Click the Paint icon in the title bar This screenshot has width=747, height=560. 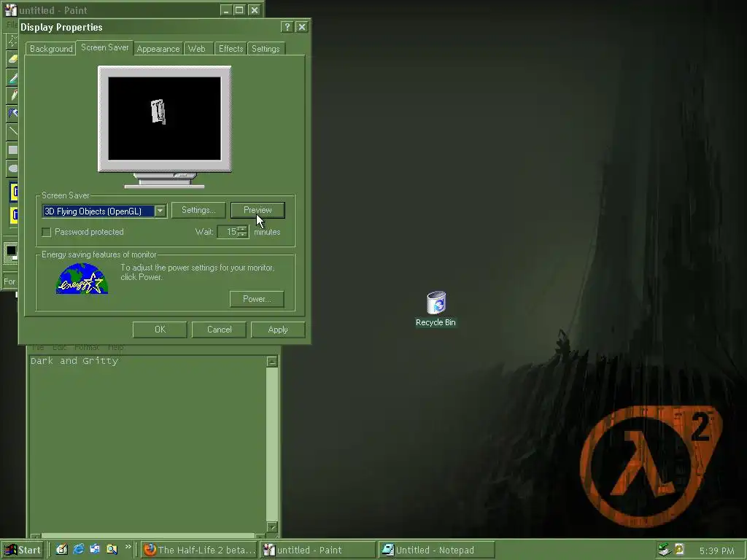click(x=10, y=10)
